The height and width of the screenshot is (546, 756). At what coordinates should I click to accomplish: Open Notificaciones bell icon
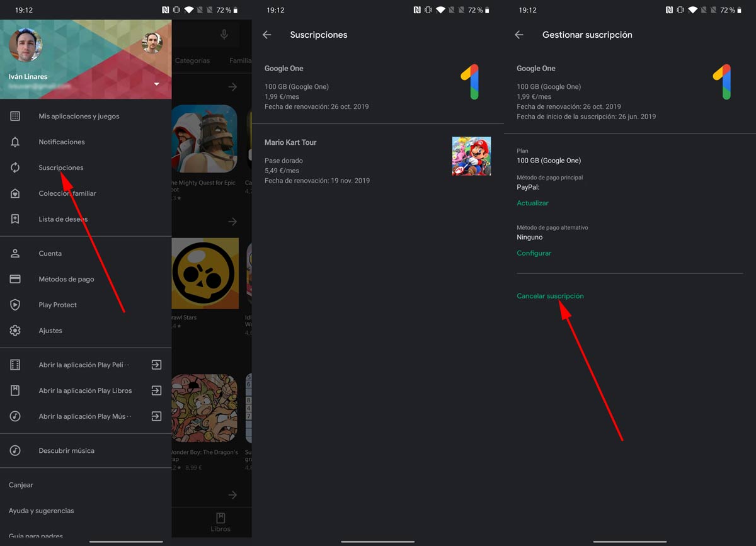coord(15,142)
